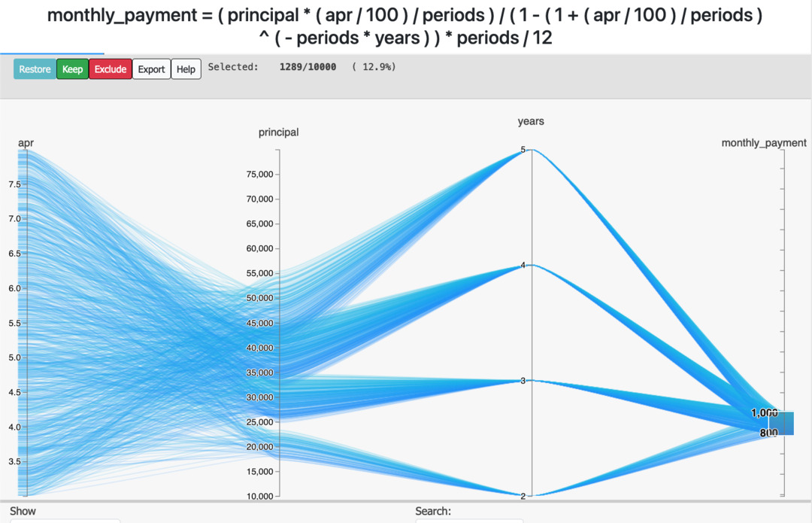Open the Help dialog
Screen dimensions: 812x523
pos(186,69)
